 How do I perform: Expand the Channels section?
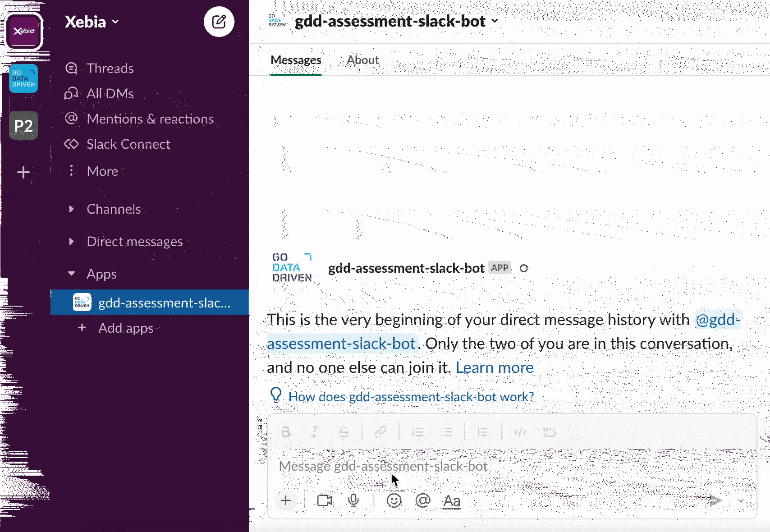pyautogui.click(x=71, y=209)
